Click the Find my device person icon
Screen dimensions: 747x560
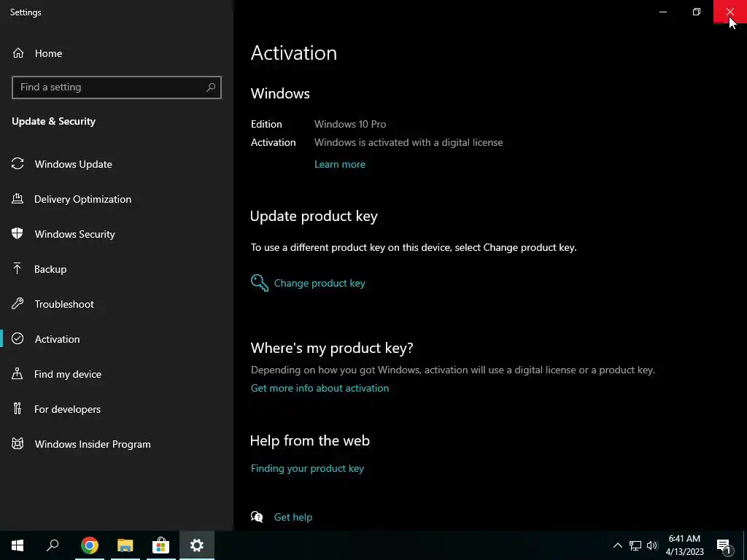tap(18, 374)
